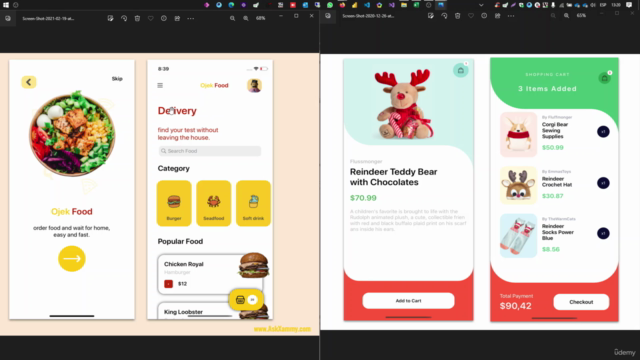Viewport: 640px width, 360px height.
Task: Click the Chicken Royal food card
Action: (x=210, y=274)
